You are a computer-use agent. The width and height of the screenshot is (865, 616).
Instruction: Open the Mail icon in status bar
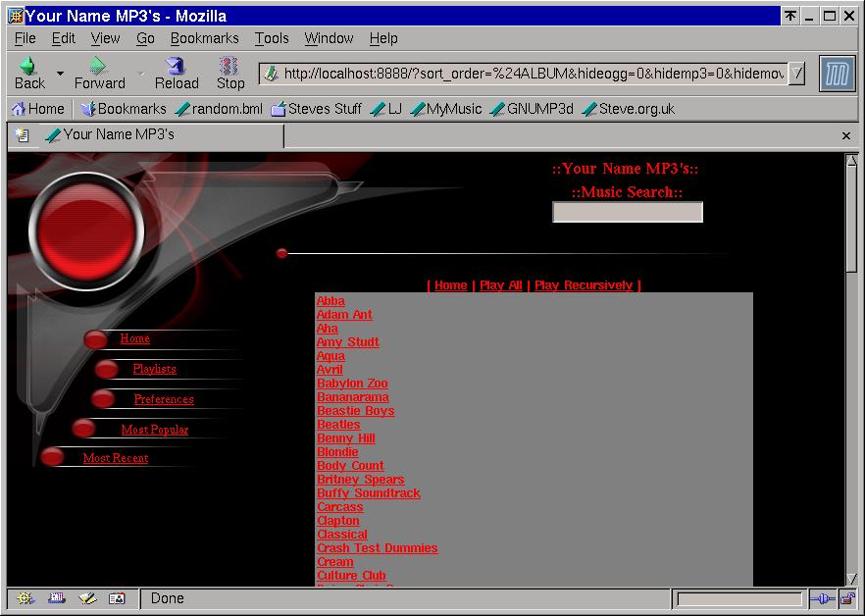(x=56, y=598)
